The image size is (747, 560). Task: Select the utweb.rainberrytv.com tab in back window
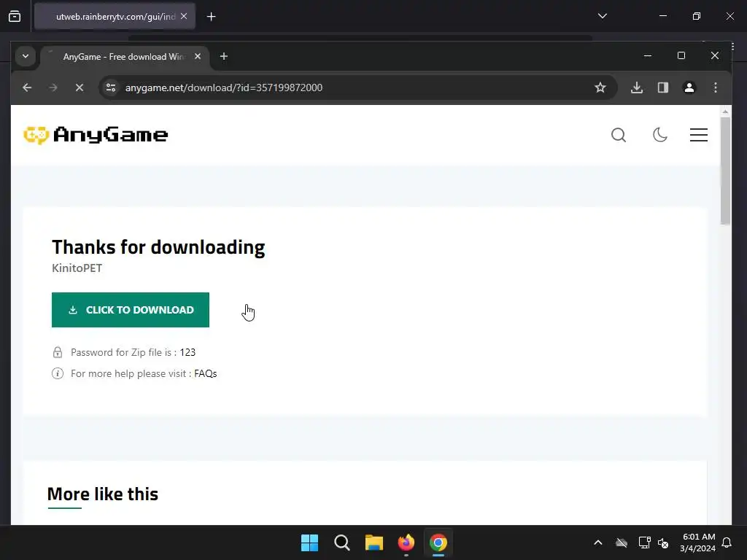coord(115,17)
